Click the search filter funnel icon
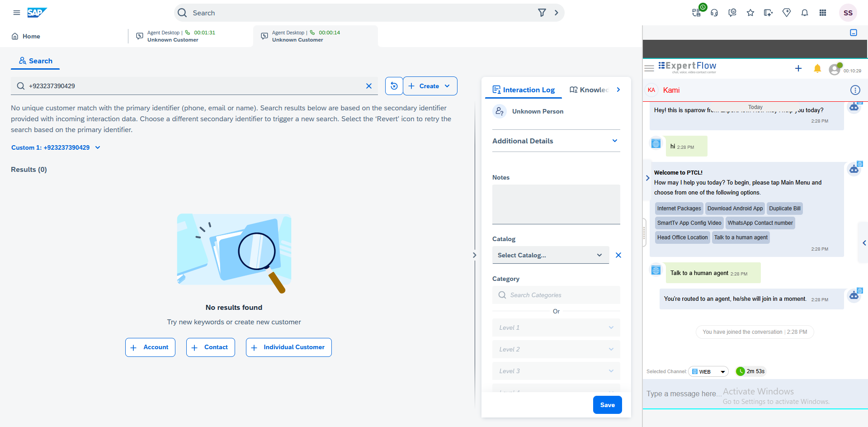The image size is (868, 427). coord(542,13)
